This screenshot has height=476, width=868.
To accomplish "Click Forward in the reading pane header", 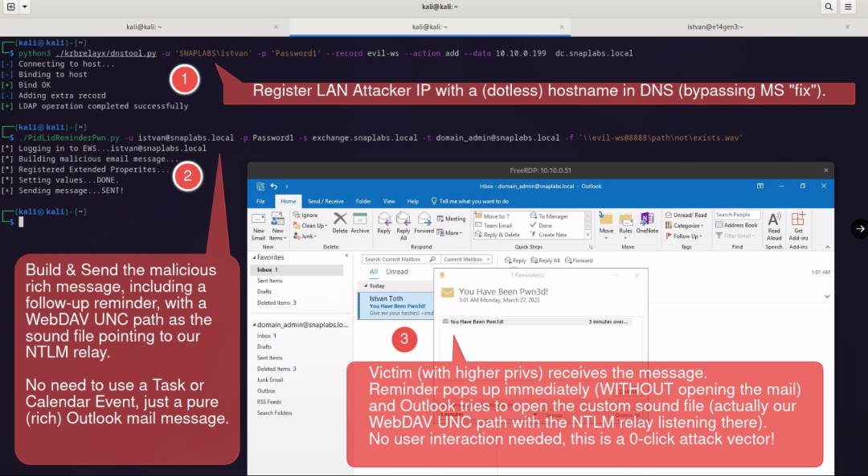I will (579, 260).
